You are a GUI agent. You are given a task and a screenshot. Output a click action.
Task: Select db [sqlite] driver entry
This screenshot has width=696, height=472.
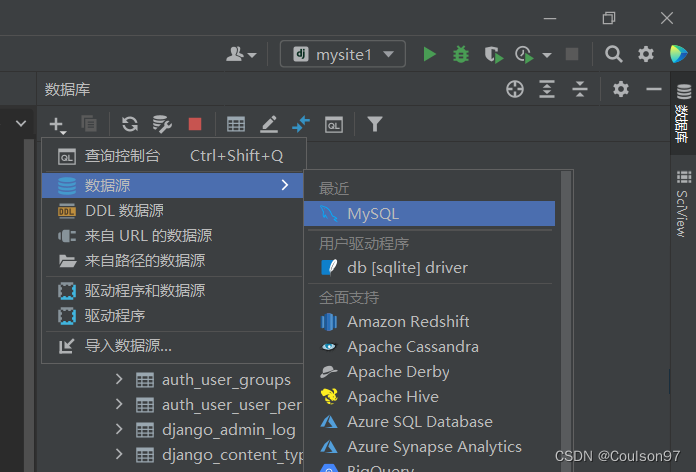(430, 268)
